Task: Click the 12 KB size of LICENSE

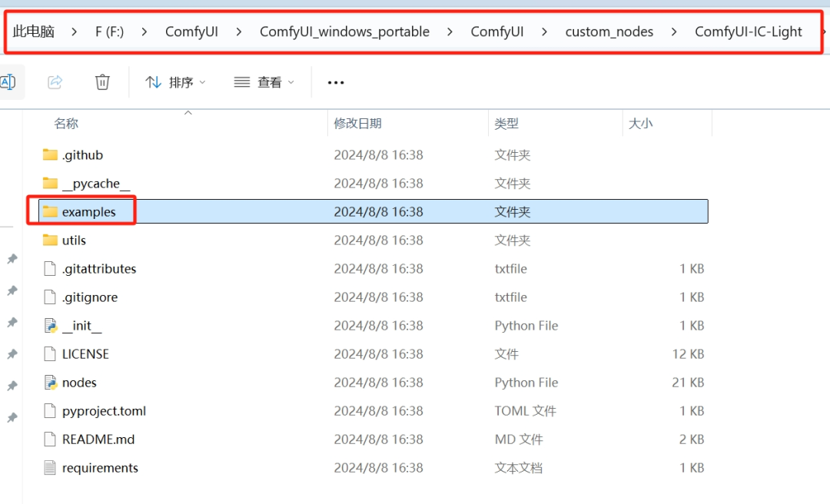Action: click(x=688, y=353)
